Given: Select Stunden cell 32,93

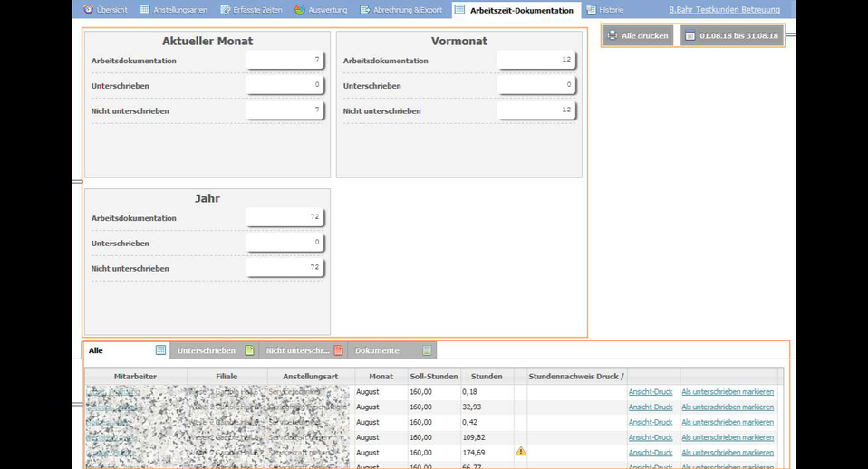Looking at the screenshot, I should pos(487,407).
